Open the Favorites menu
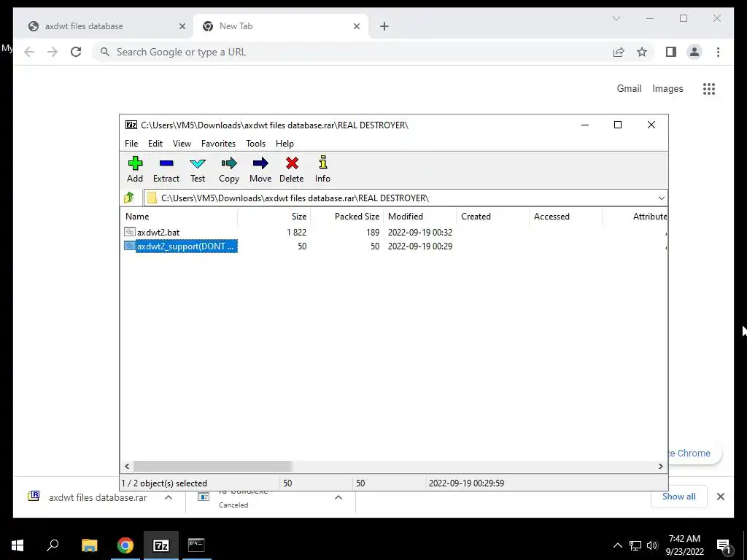 (218, 144)
